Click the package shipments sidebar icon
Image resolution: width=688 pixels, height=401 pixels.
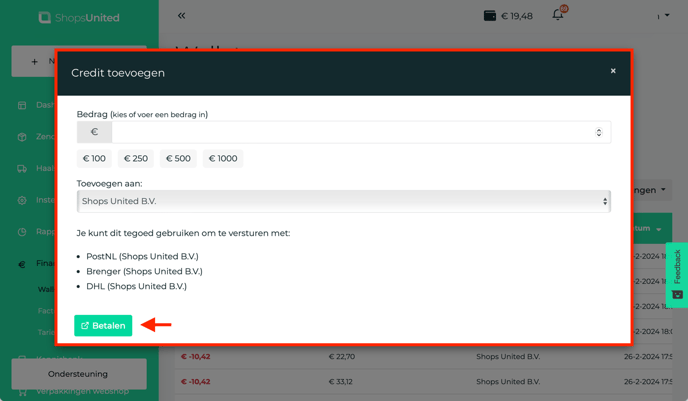click(22, 137)
